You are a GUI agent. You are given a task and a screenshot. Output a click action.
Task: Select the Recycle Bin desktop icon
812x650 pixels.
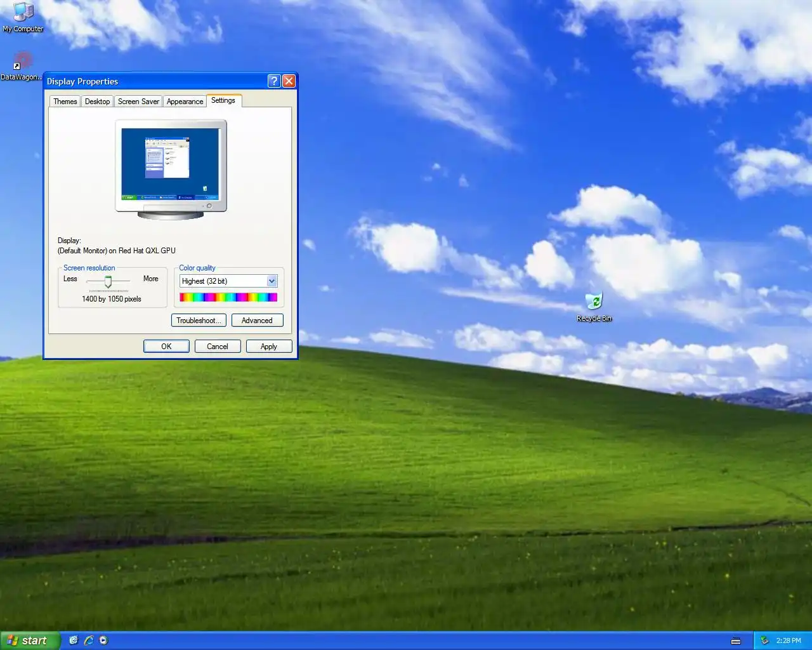pyautogui.click(x=594, y=307)
